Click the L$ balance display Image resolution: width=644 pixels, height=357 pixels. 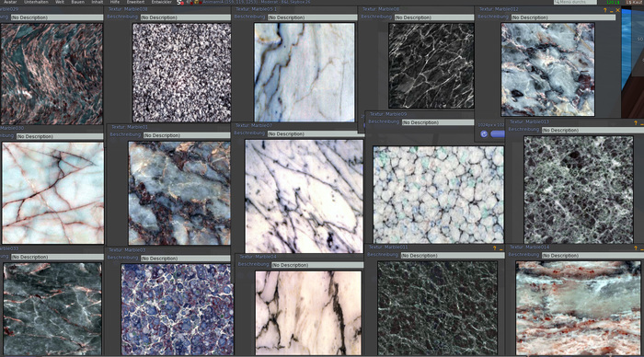point(613,3)
